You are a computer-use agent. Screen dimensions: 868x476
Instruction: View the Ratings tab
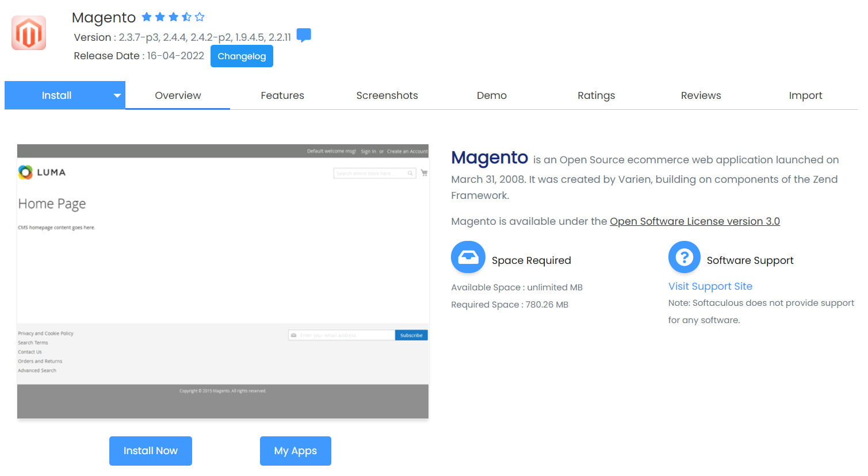pyautogui.click(x=596, y=95)
